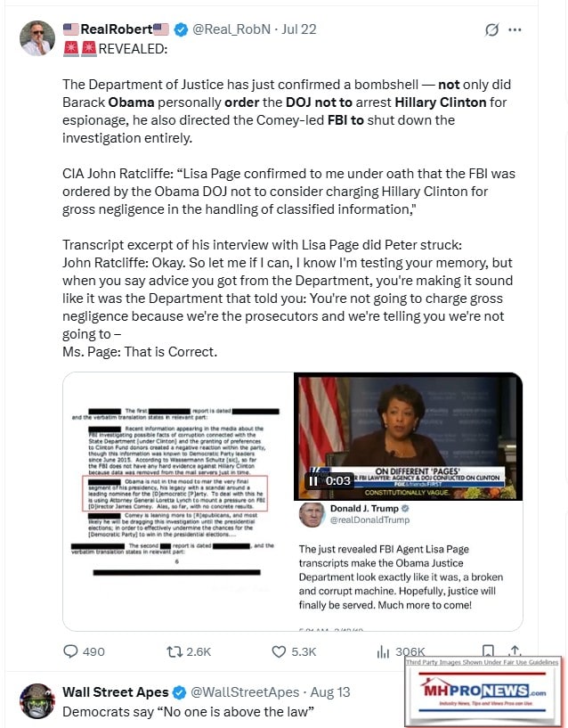Pause the Loretta Lynch video
This screenshot has height=728, width=568.
313,481
